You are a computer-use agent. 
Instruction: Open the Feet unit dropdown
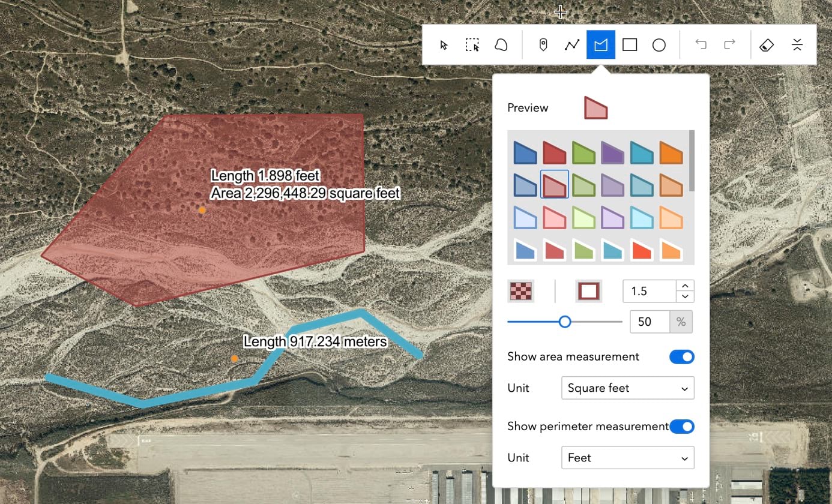click(x=627, y=458)
